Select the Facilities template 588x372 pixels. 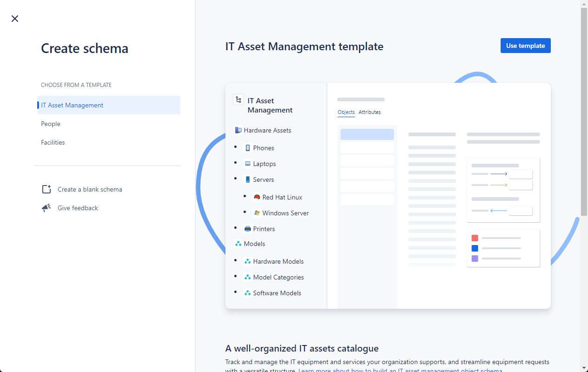[53, 142]
